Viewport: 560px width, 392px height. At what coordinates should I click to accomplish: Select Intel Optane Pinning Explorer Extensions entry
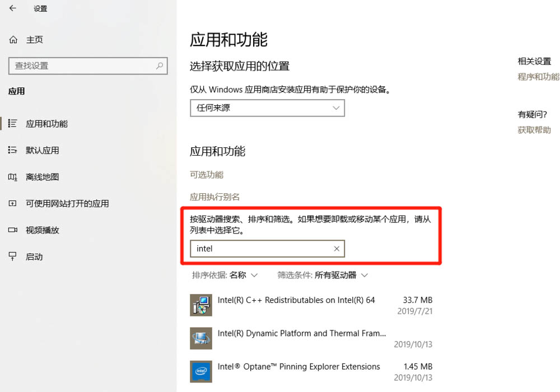(298, 367)
